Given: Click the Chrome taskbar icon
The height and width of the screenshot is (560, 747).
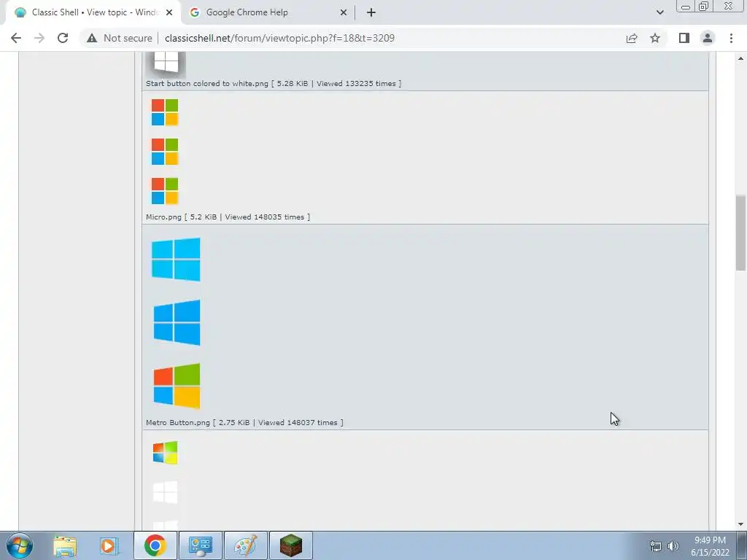Looking at the screenshot, I should (155, 545).
